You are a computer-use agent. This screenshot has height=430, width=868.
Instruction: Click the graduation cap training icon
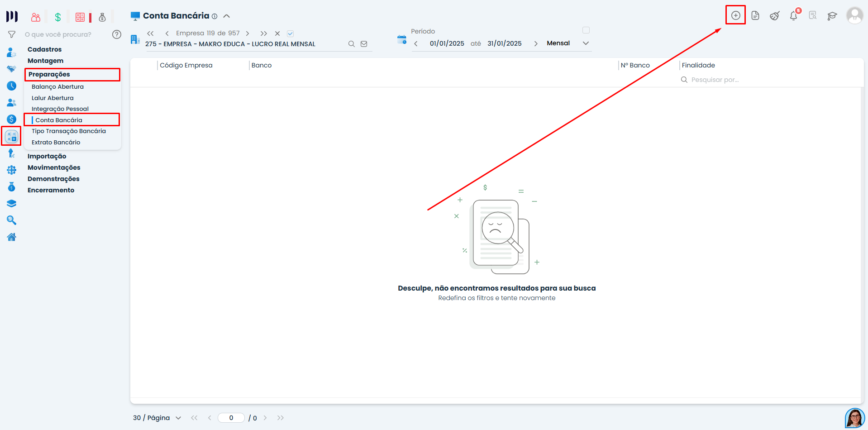click(x=832, y=16)
